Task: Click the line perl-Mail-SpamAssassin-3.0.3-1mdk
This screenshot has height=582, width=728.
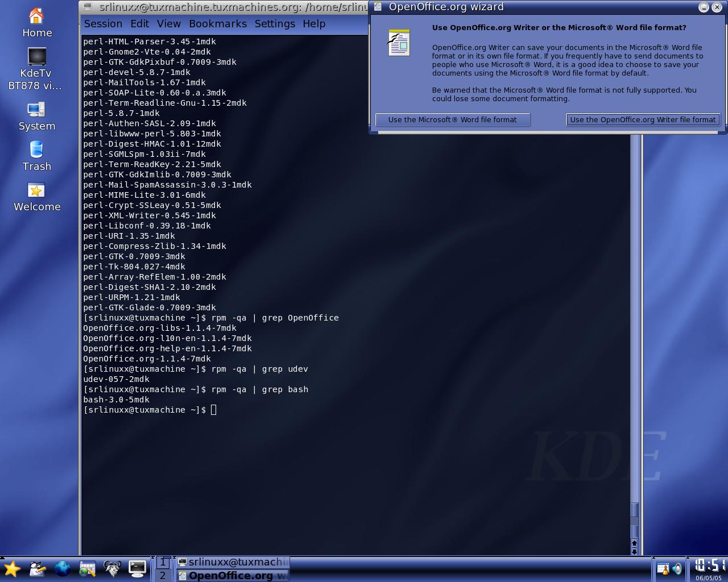Action: pyautogui.click(x=167, y=185)
